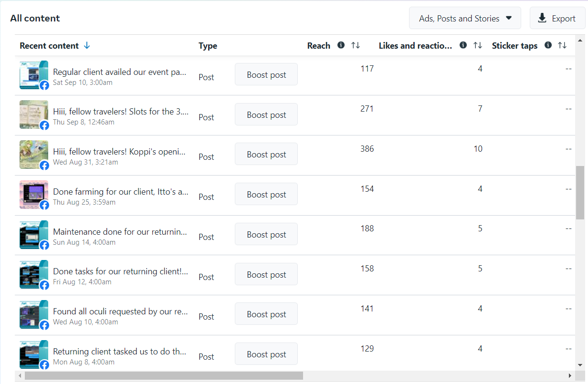Screen dimensions: 588x384
Task: Boost the Sep 10 regular client post
Action: 266,74
